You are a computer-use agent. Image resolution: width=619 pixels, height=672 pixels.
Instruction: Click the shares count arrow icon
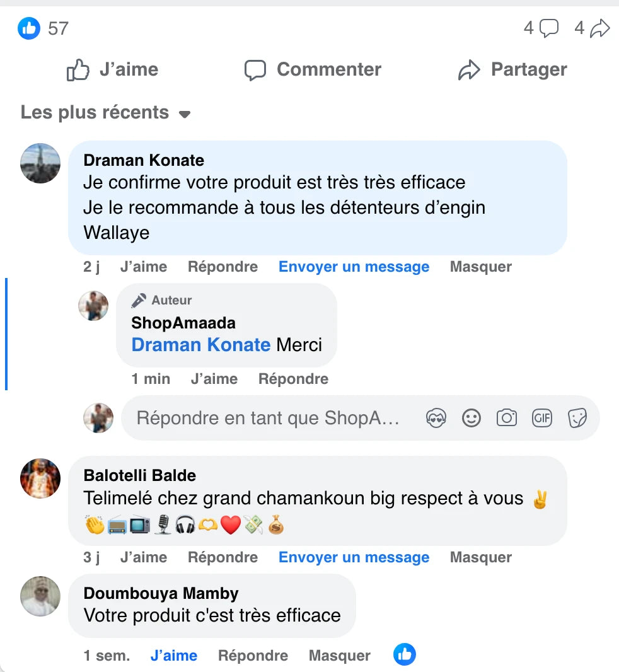click(x=599, y=28)
